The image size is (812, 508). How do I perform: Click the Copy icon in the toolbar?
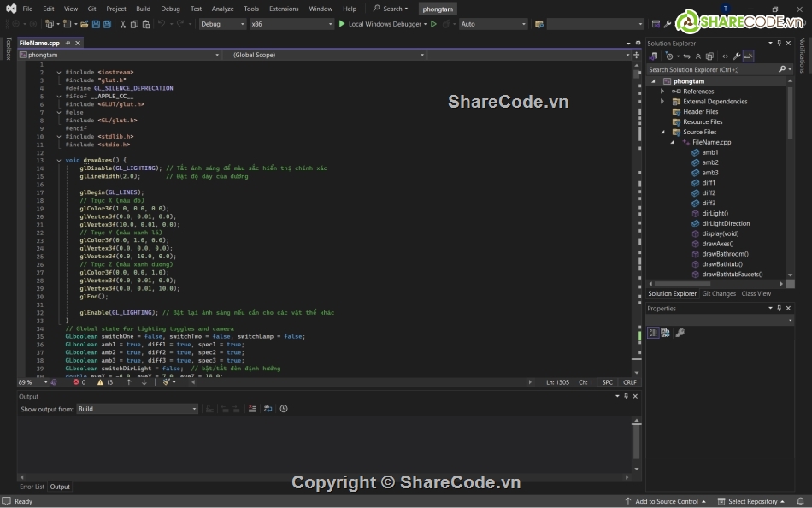tap(134, 24)
